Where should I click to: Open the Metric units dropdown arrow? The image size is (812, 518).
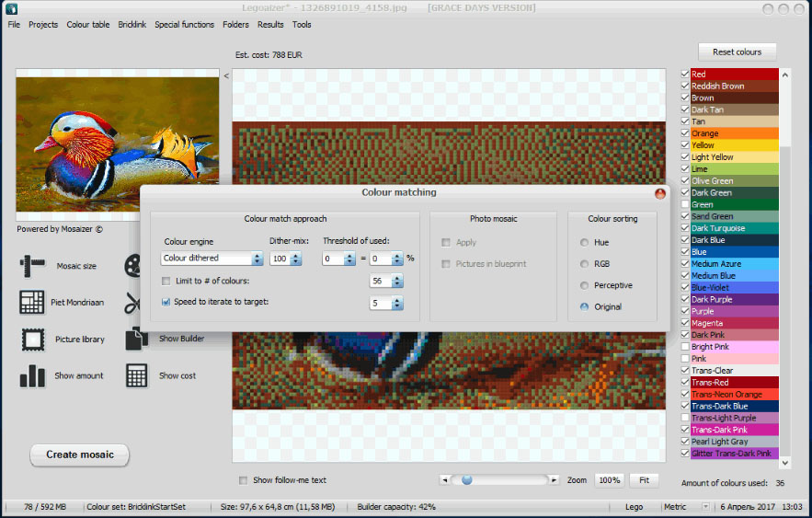[705, 507]
